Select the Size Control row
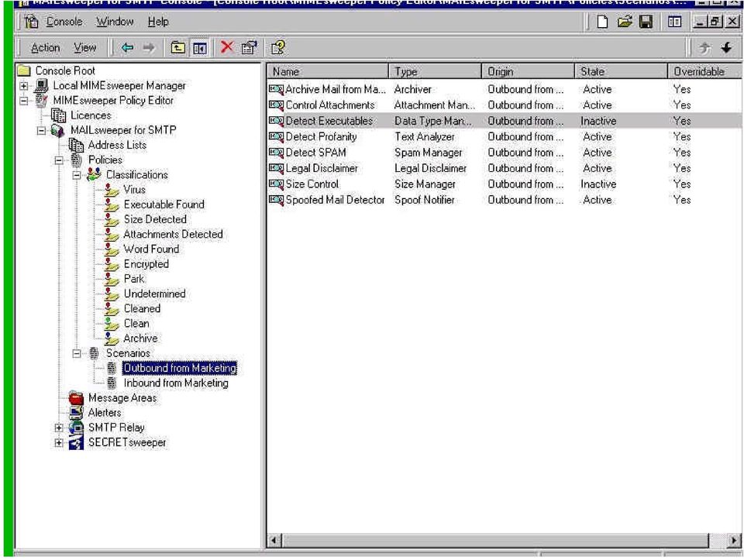 (505, 184)
